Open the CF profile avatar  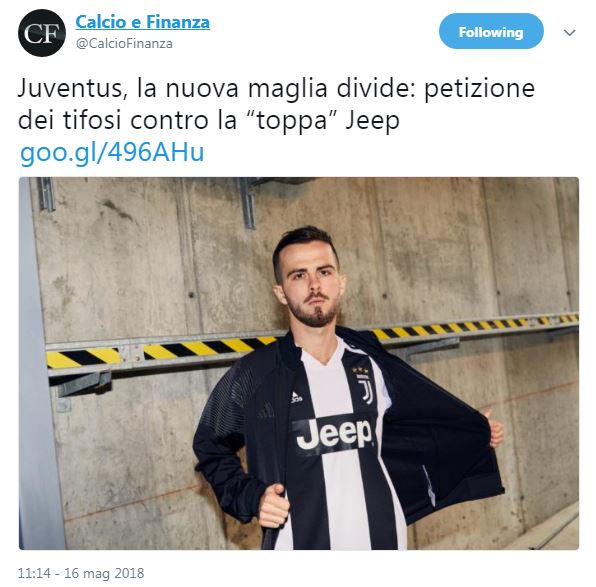point(42,33)
